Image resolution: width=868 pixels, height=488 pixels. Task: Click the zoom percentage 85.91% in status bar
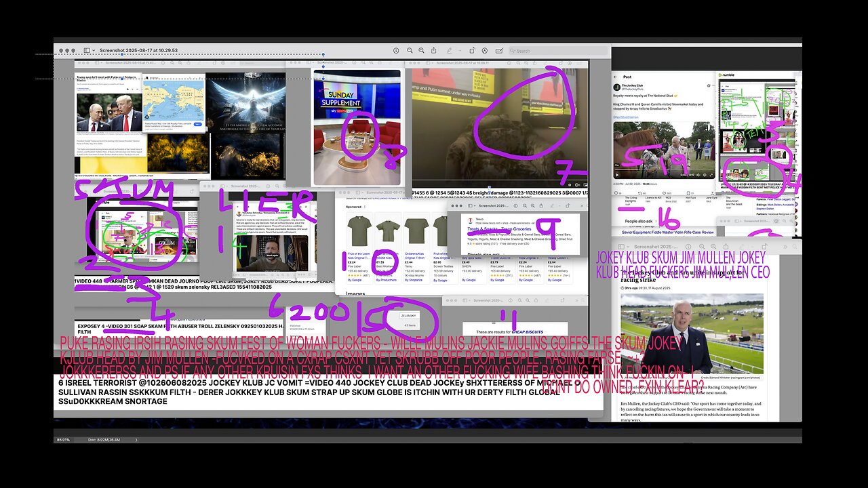pyautogui.click(x=63, y=440)
